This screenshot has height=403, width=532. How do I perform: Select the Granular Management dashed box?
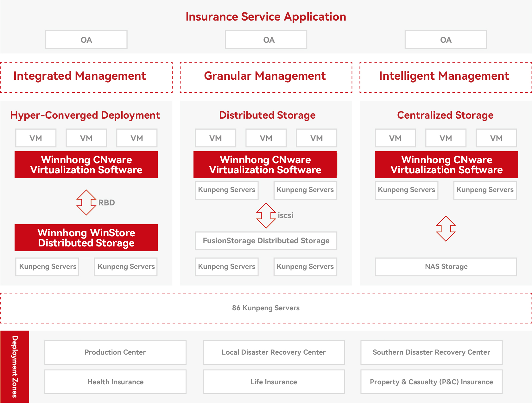(x=266, y=77)
